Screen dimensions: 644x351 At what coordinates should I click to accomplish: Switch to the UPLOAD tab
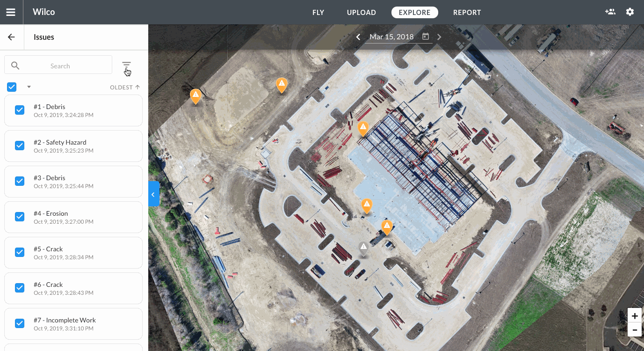point(362,13)
